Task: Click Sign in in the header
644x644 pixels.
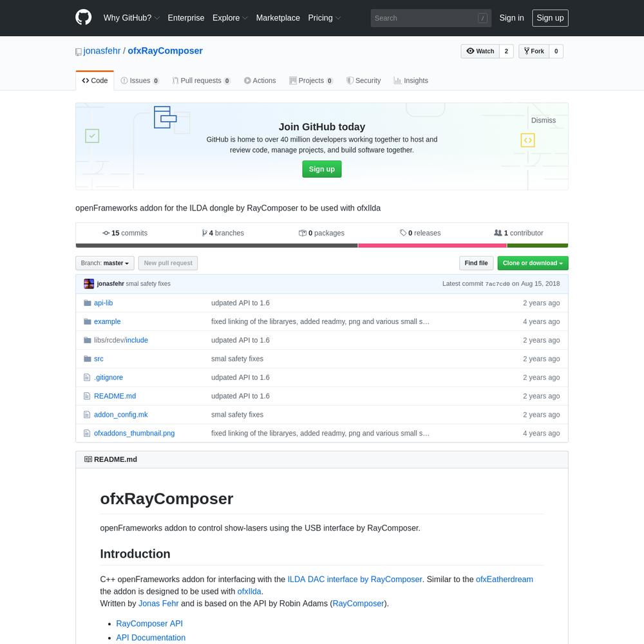Action: pyautogui.click(x=512, y=18)
